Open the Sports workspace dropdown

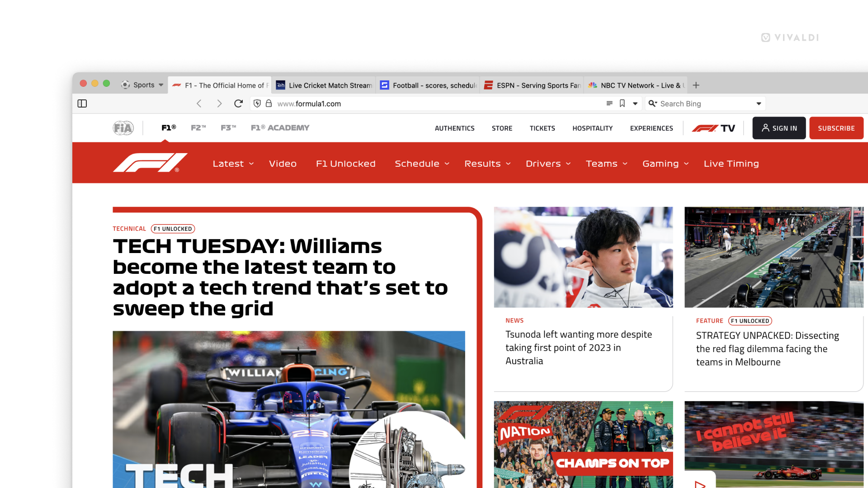pos(142,85)
